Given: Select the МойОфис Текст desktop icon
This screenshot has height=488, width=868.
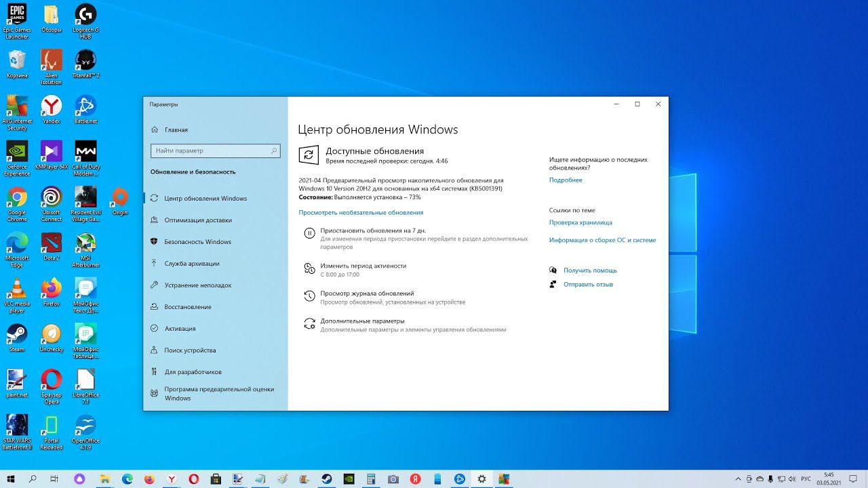Looking at the screenshot, I should coord(85,296).
